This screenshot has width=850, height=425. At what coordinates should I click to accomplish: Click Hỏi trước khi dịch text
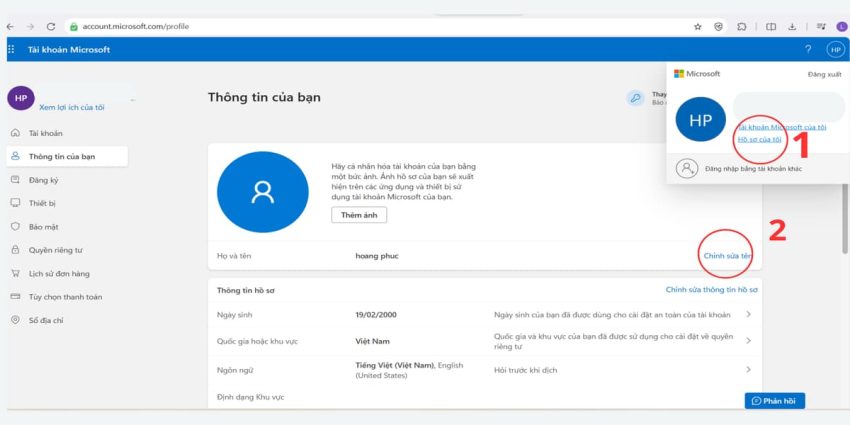525,370
